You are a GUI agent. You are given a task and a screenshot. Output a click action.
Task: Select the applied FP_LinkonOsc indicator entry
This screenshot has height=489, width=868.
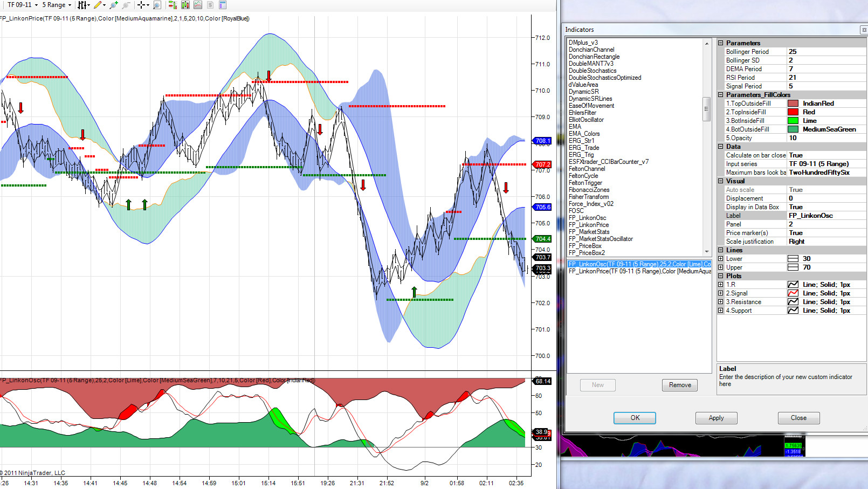coord(639,264)
